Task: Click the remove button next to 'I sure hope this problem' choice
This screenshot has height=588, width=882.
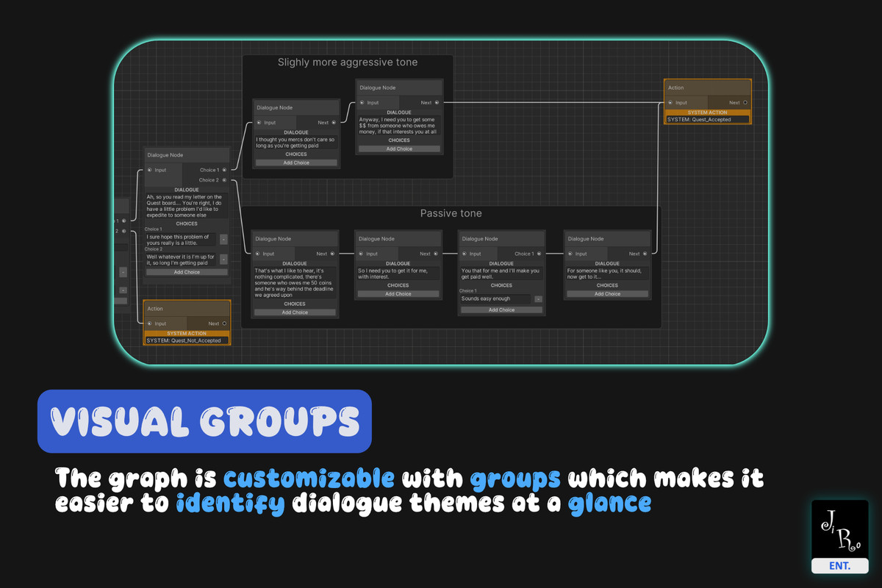Action: (223, 239)
